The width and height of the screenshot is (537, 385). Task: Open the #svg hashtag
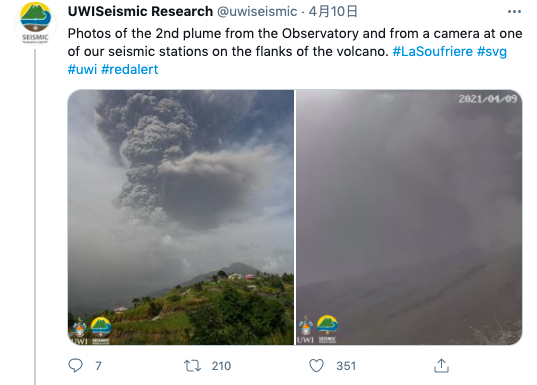[492, 51]
